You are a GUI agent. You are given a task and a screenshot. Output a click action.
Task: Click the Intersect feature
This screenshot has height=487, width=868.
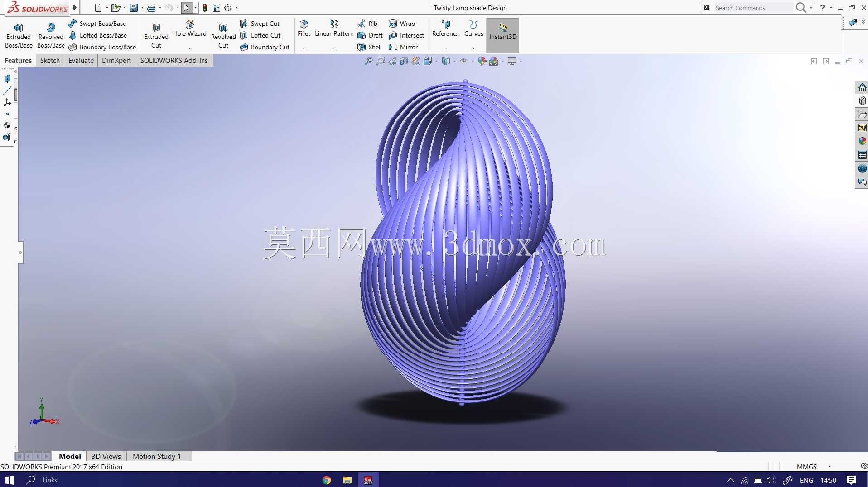(406, 35)
